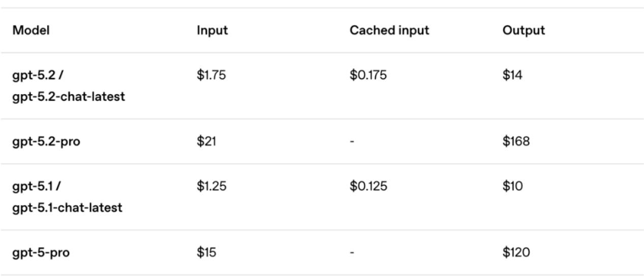The image size is (644, 278).
Task: Select the $15 input price
Action: (x=206, y=252)
